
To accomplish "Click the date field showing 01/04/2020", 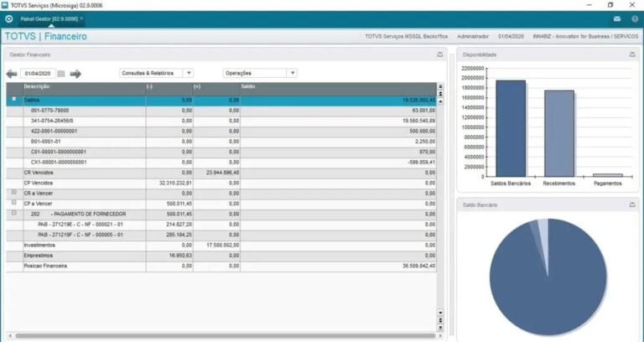I will [x=38, y=74].
